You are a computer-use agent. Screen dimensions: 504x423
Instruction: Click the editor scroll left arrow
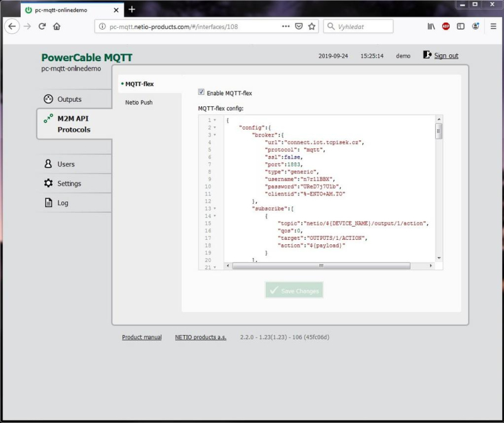(x=228, y=266)
